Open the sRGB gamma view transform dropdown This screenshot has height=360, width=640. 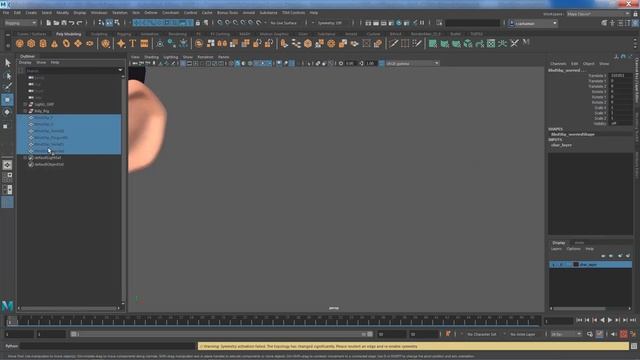[412, 63]
